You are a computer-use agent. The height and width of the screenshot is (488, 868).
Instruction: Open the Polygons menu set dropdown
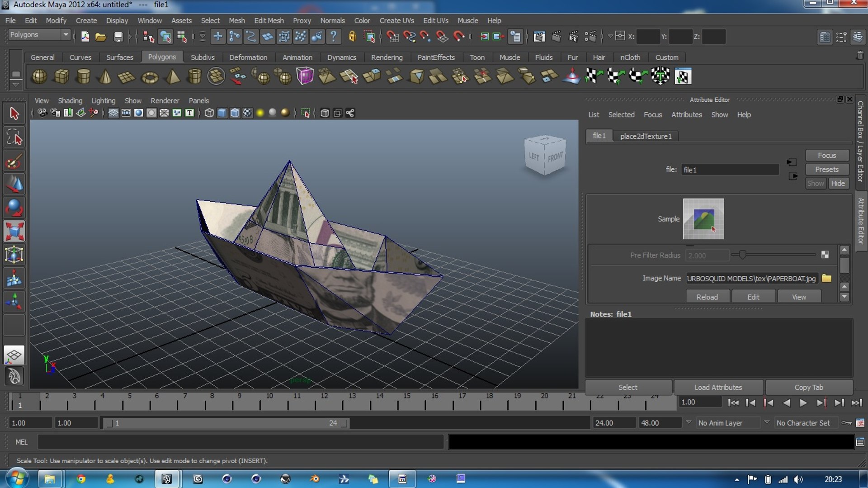click(39, 35)
